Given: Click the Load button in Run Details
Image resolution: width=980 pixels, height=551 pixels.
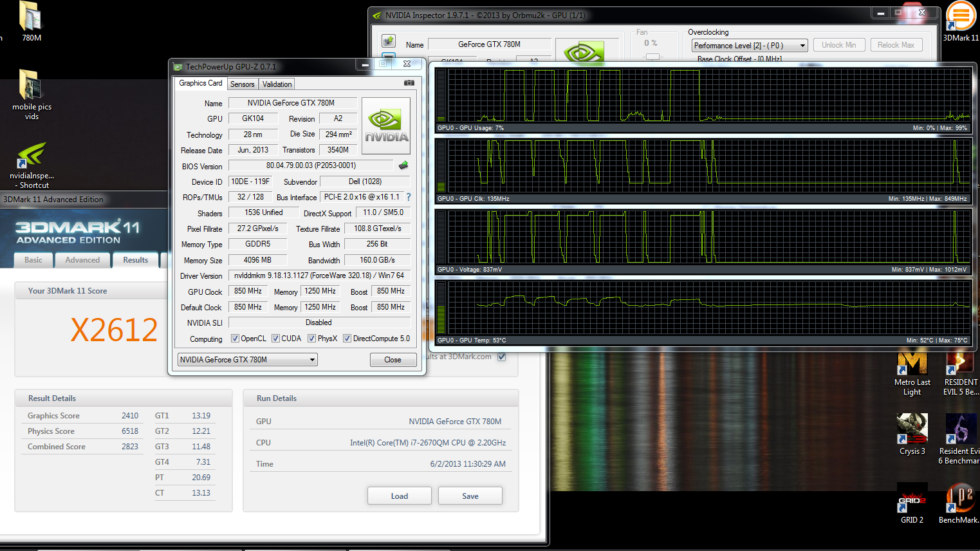Looking at the screenshot, I should (x=400, y=496).
